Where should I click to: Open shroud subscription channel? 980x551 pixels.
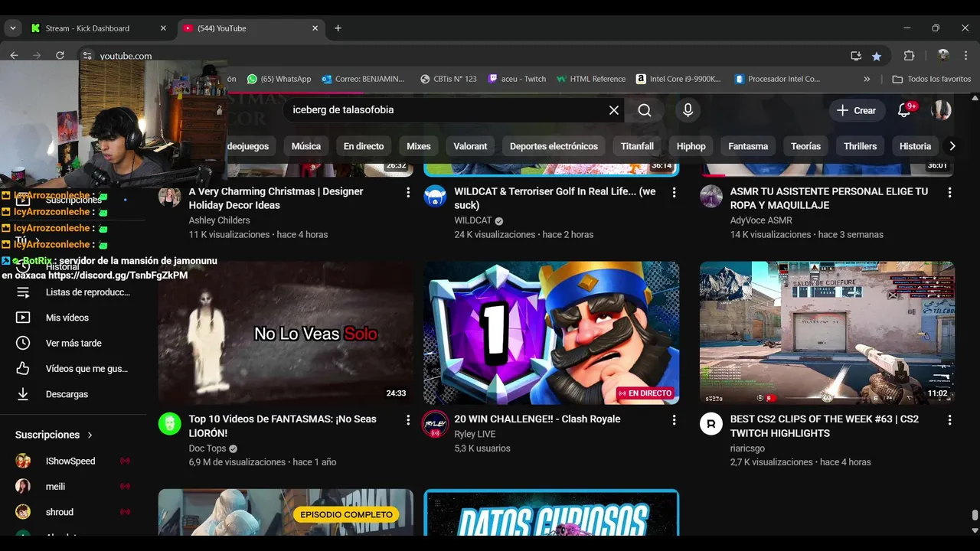coord(73,512)
